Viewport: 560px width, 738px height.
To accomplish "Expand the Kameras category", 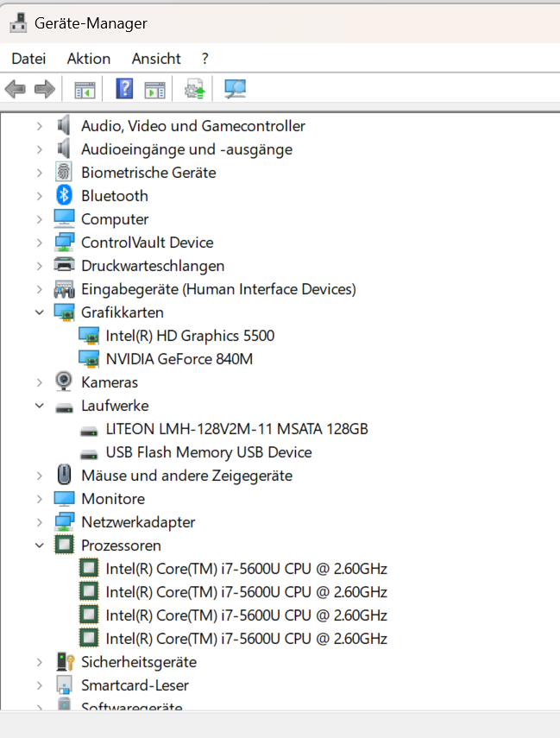I will 40,382.
